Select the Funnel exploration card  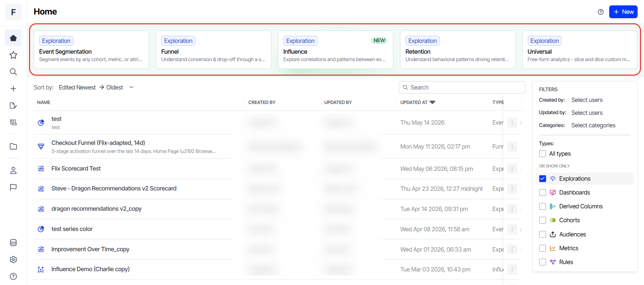point(213,50)
